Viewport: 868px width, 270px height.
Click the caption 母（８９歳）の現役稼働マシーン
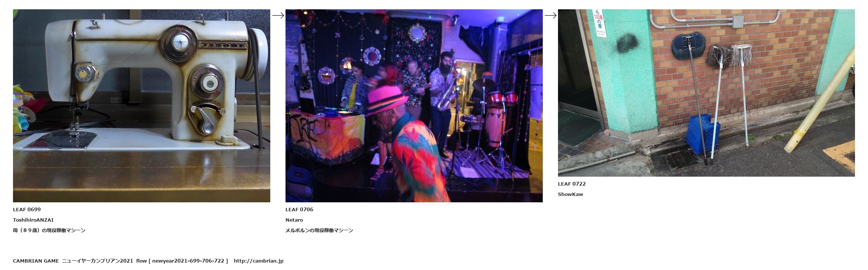click(49, 230)
